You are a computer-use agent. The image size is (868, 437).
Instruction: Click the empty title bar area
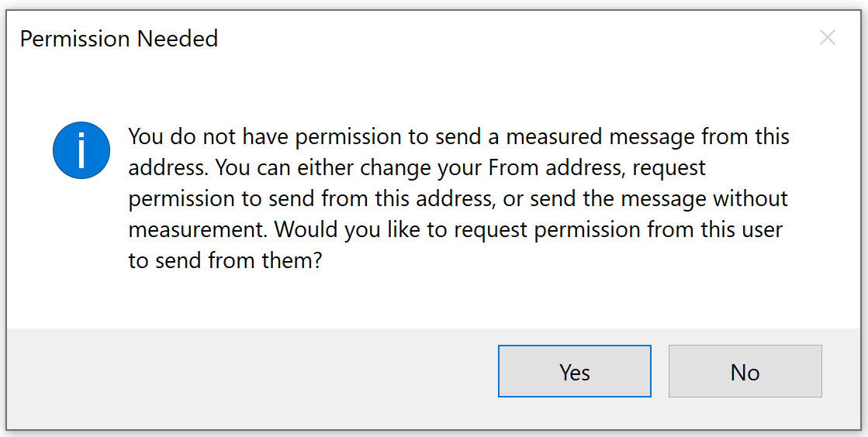tap(504, 37)
